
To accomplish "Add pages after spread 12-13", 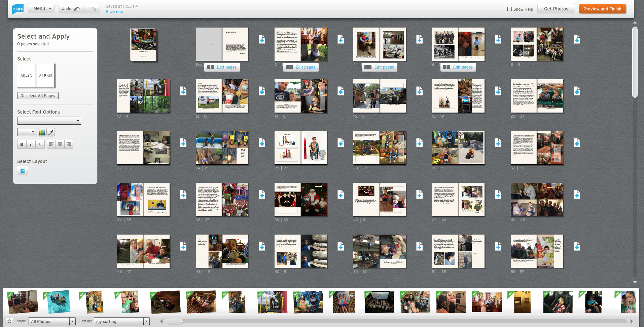I will (262, 91).
